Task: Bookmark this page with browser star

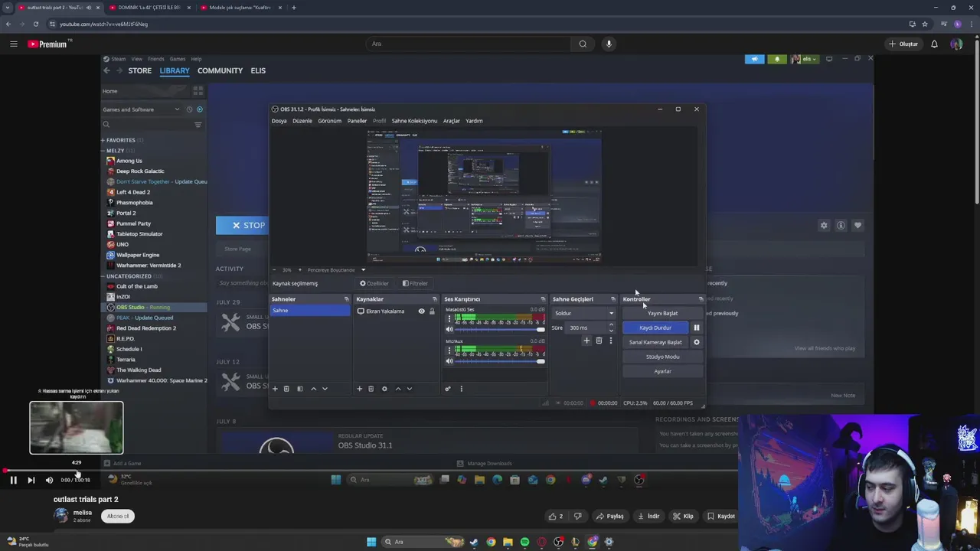Action: [925, 24]
